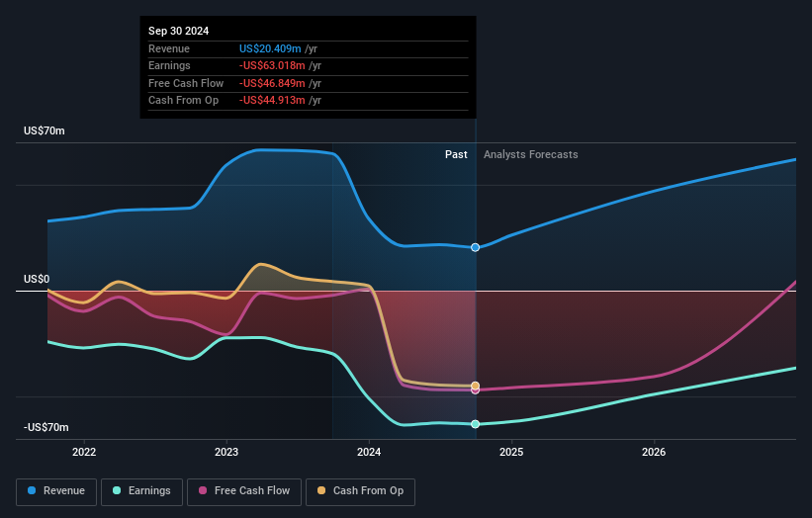Click the teal Earnings data point marker
The width and height of the screenshot is (812, 518).
coord(476,424)
